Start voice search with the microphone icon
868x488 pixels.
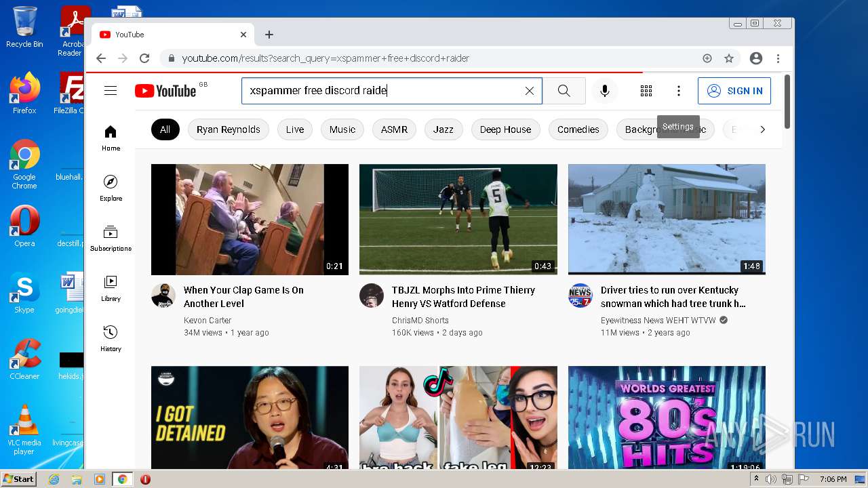(605, 91)
